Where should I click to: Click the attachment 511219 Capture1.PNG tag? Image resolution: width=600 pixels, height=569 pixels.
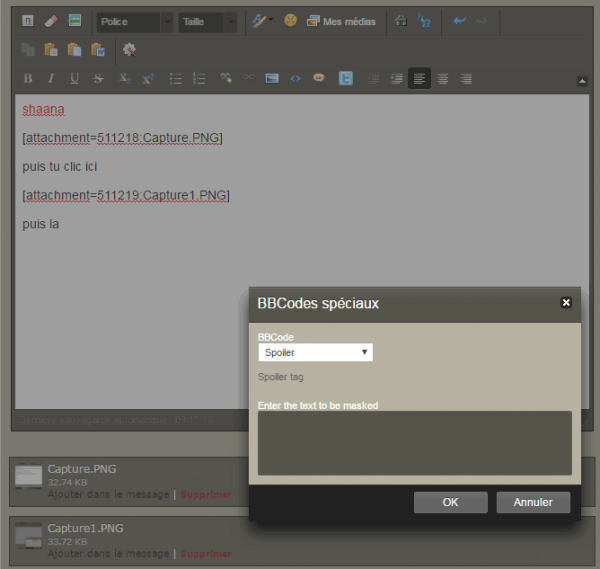[x=126, y=196]
